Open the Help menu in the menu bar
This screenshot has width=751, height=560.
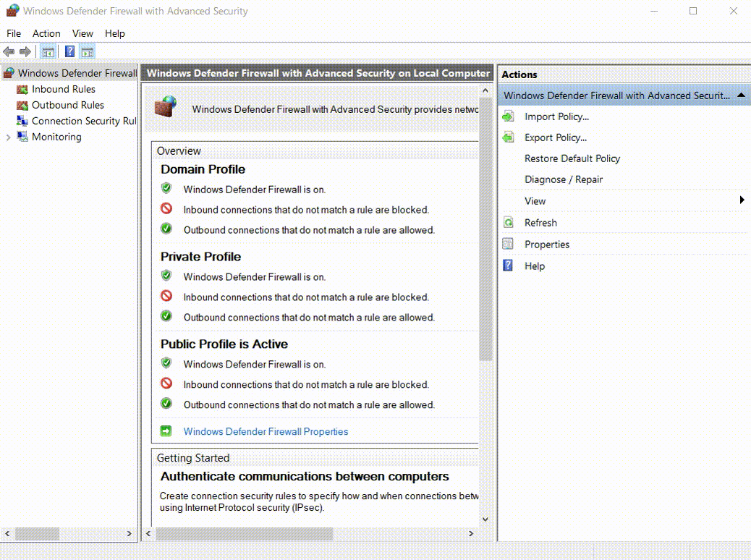(115, 33)
